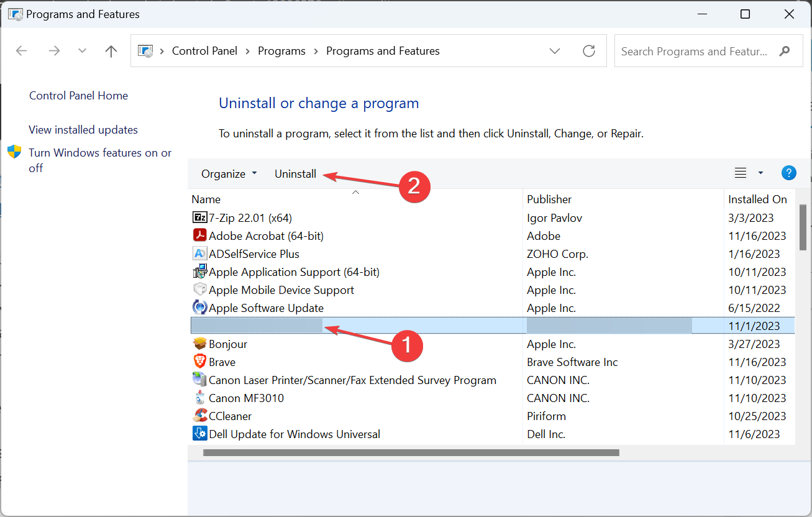Click the search magnifier icon
This screenshot has height=517, width=812.
(785, 51)
